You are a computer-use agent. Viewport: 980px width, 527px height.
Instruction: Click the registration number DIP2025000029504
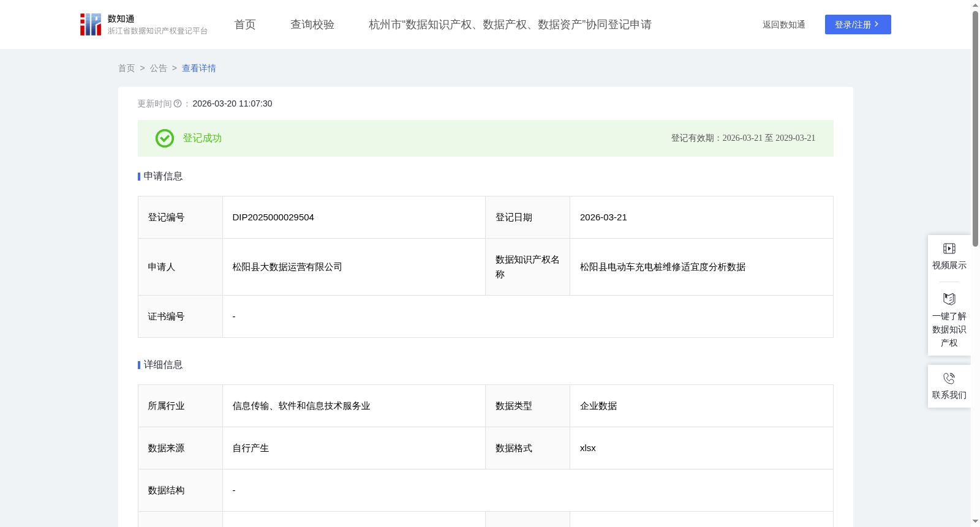tap(273, 217)
